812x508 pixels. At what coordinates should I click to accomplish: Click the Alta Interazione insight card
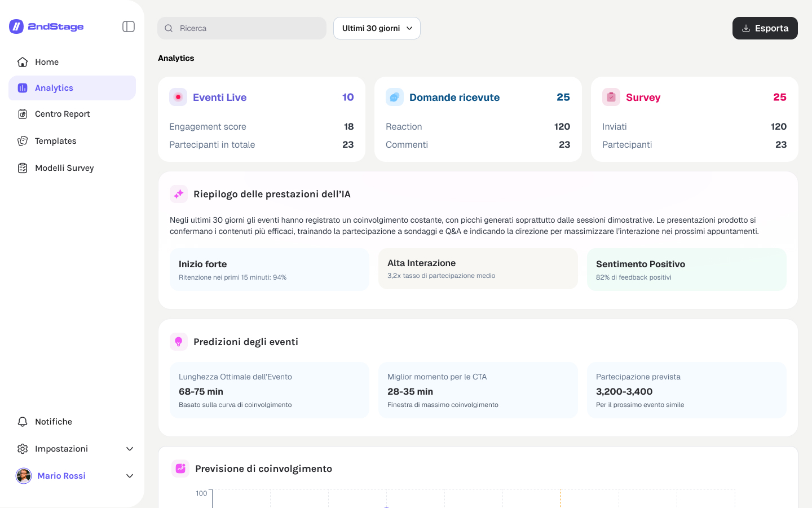point(478,269)
